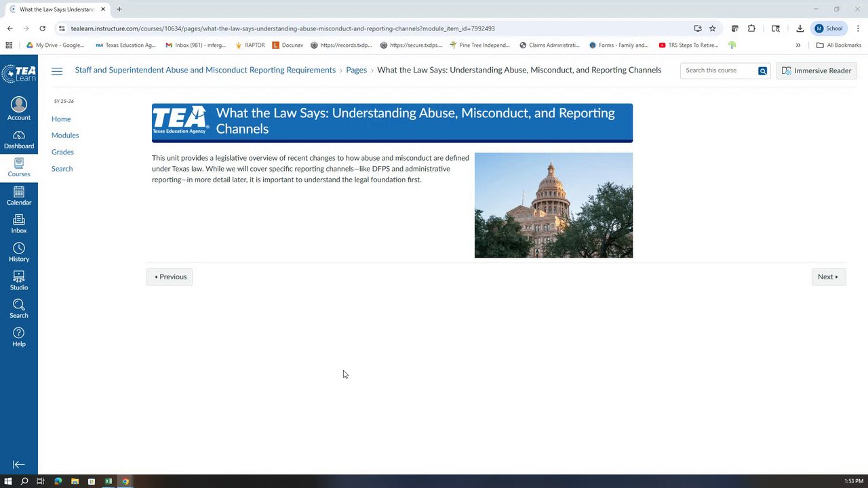Launch Immersive Reader

(816, 70)
